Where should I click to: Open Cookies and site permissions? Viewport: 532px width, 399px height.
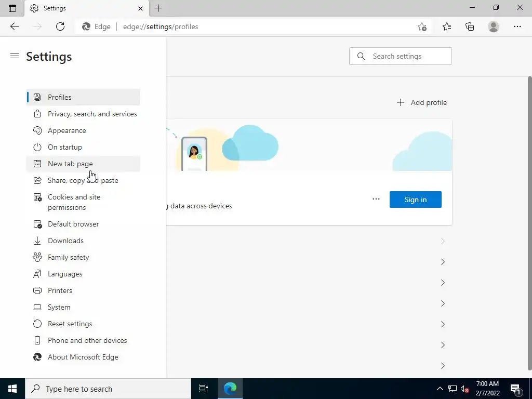[x=83, y=202]
